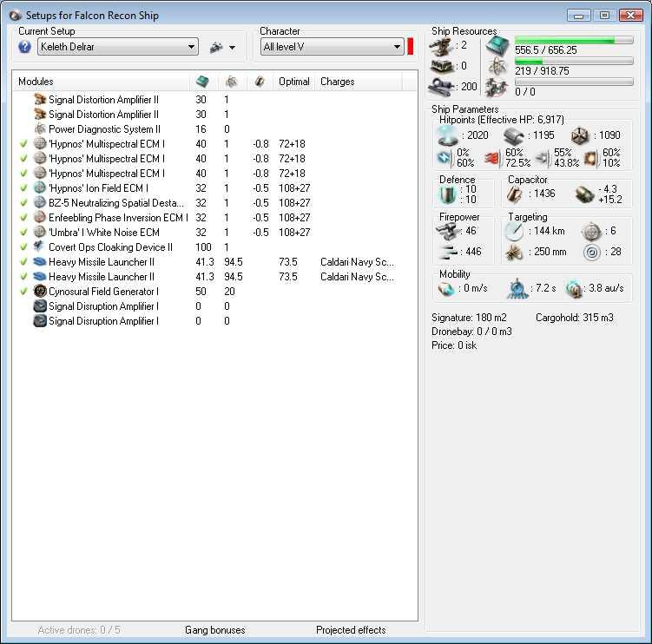This screenshot has width=652, height=644.
Task: Click the CPU column header icon
Action: (202, 82)
